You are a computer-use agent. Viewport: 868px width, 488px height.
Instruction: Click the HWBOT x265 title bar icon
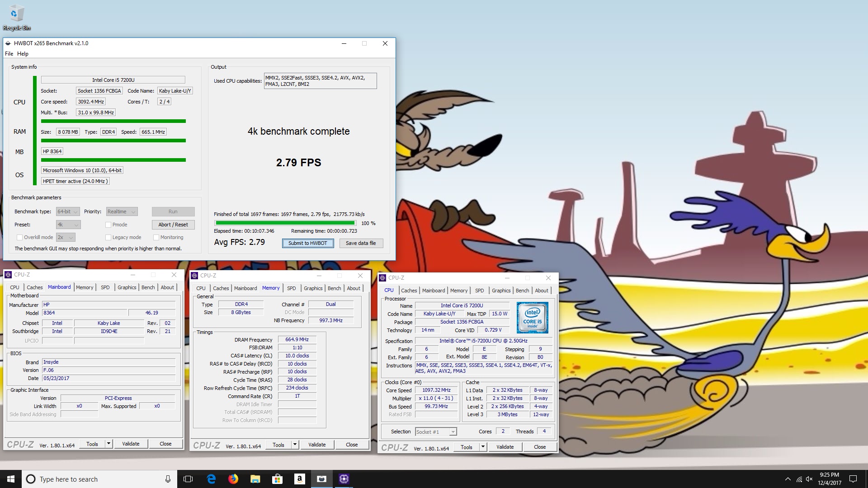[8, 43]
